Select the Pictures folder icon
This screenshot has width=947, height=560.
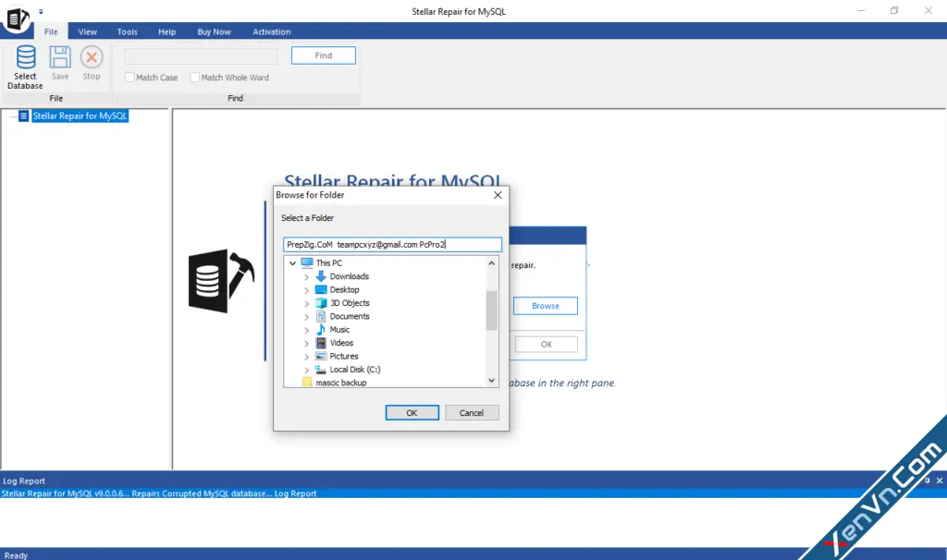[321, 356]
